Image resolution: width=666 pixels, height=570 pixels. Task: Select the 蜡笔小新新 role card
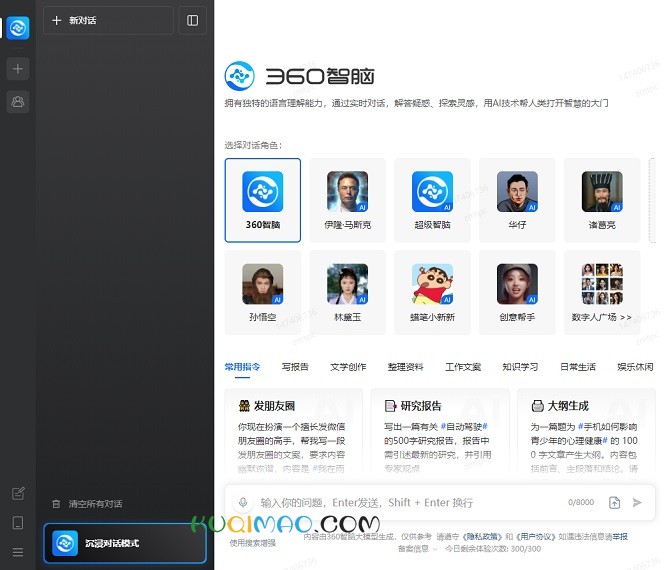(x=432, y=293)
